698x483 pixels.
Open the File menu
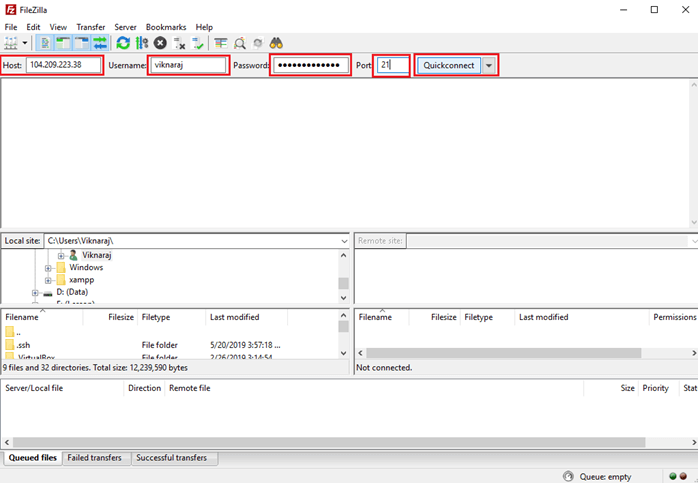[11, 27]
